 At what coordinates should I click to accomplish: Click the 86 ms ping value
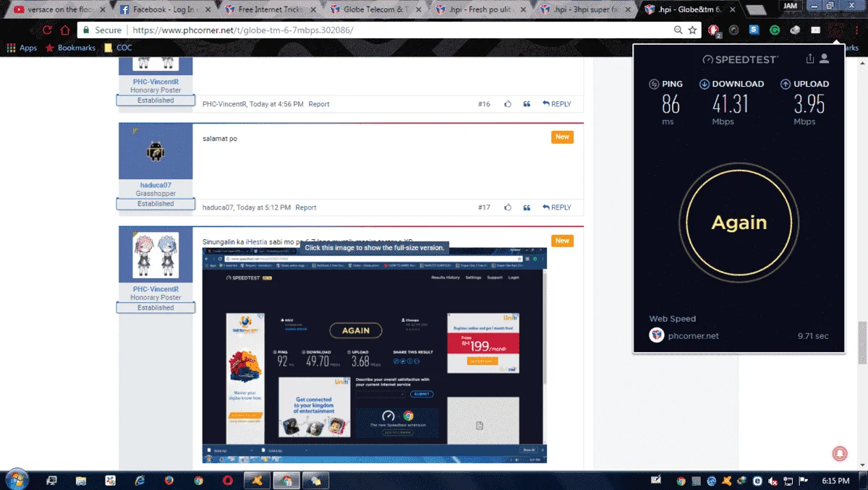pyautogui.click(x=671, y=105)
